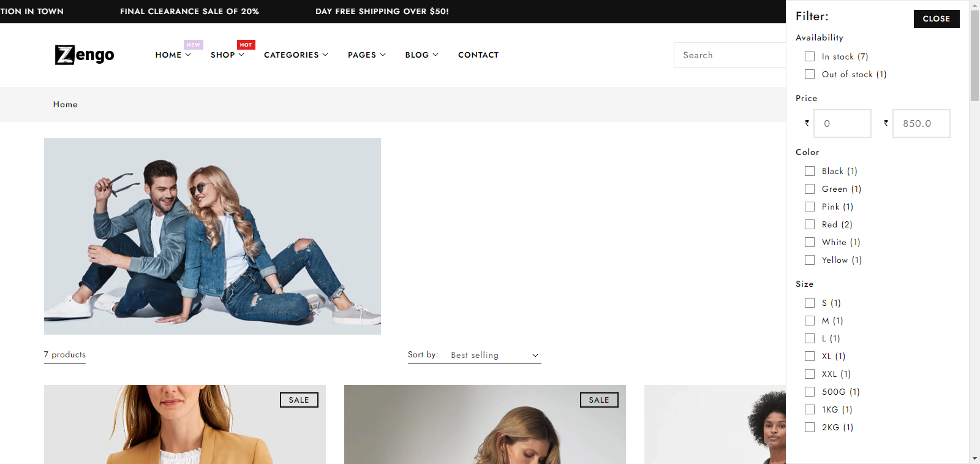Go to the Contact page

[x=478, y=55]
